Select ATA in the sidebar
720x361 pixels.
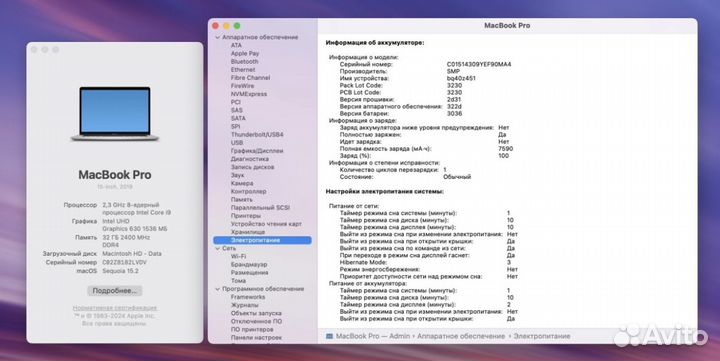pos(236,45)
